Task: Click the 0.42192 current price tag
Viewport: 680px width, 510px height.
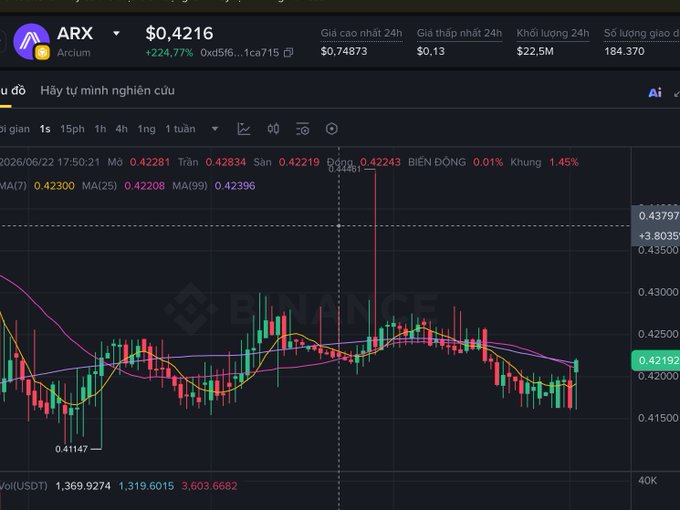Action: 656,360
